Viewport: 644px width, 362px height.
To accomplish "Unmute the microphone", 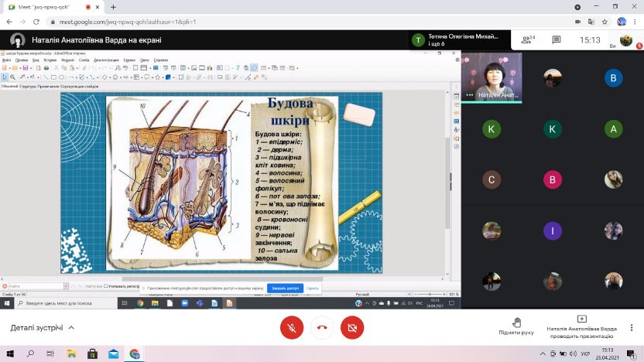I will [292, 328].
